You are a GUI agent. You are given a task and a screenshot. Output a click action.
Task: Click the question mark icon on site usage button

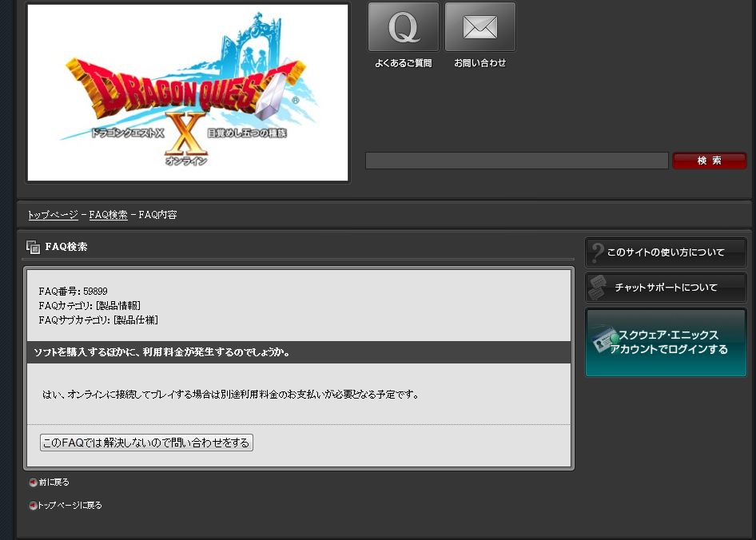point(598,252)
